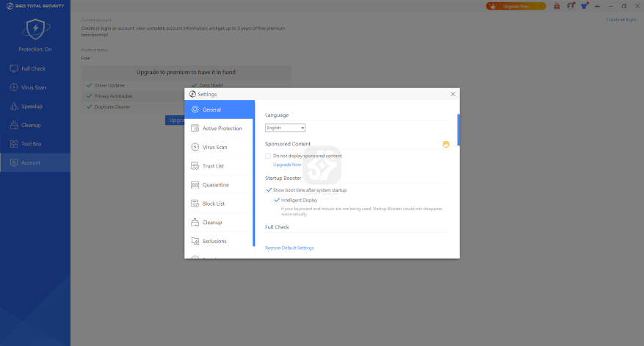The width and height of the screenshot is (644, 346).
Task: Open the user profile avatar icon
Action: tap(571, 6)
